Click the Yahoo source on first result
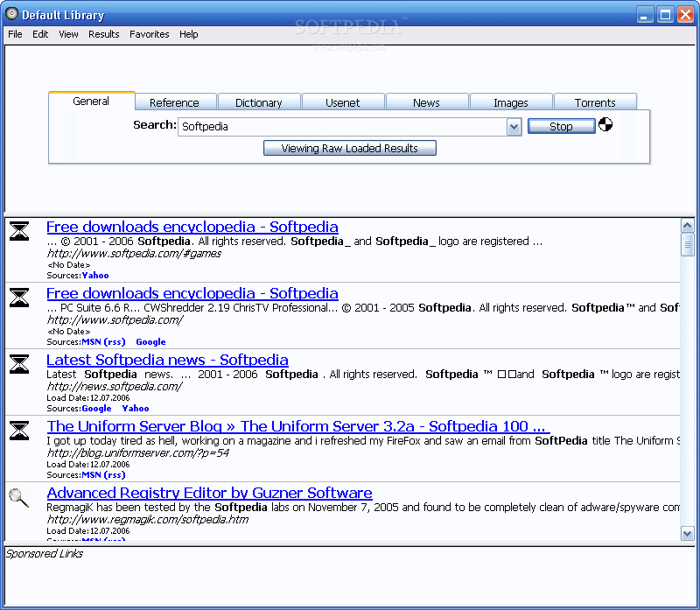Image resolution: width=700 pixels, height=610 pixels. click(x=95, y=276)
